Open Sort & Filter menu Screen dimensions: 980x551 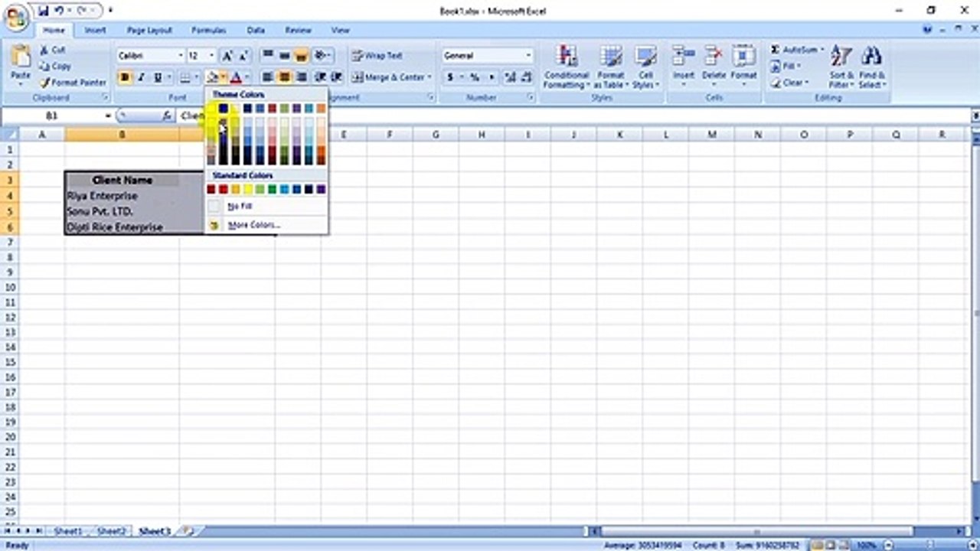tap(841, 67)
